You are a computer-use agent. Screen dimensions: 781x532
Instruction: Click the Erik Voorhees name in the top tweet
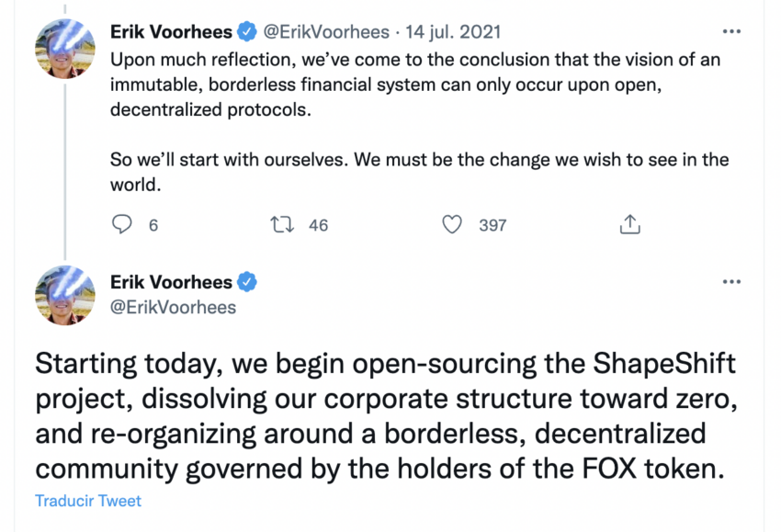pyautogui.click(x=171, y=32)
